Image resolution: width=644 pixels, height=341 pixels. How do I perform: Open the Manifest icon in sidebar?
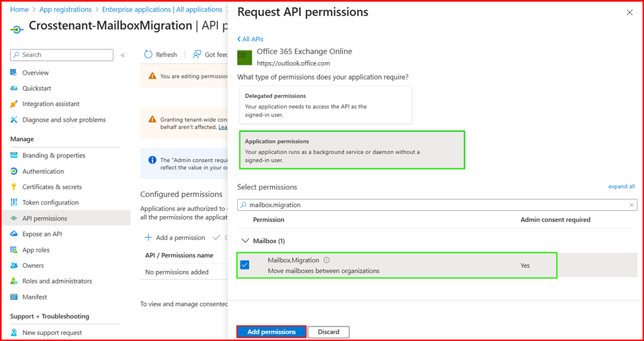14,297
